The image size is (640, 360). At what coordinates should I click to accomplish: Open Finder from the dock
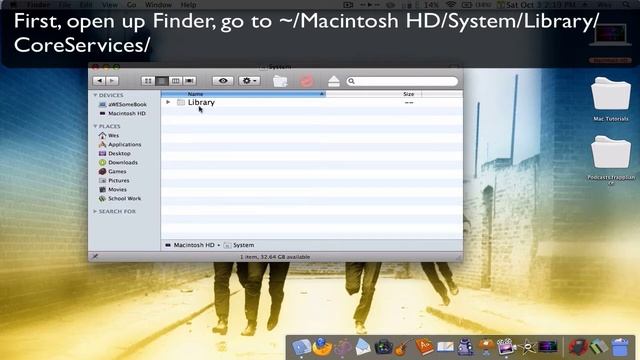point(301,347)
